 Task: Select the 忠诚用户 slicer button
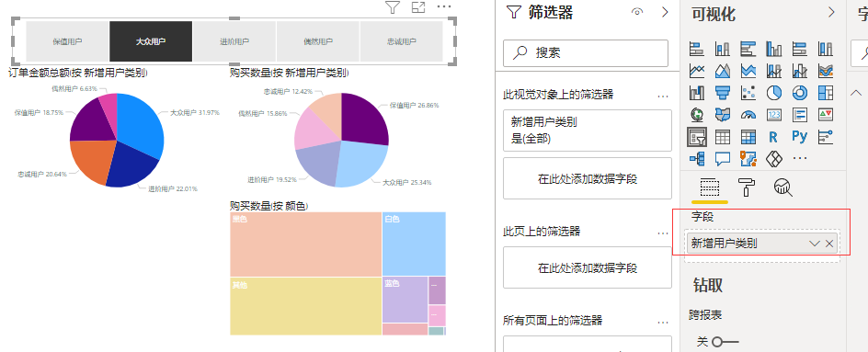pos(401,41)
